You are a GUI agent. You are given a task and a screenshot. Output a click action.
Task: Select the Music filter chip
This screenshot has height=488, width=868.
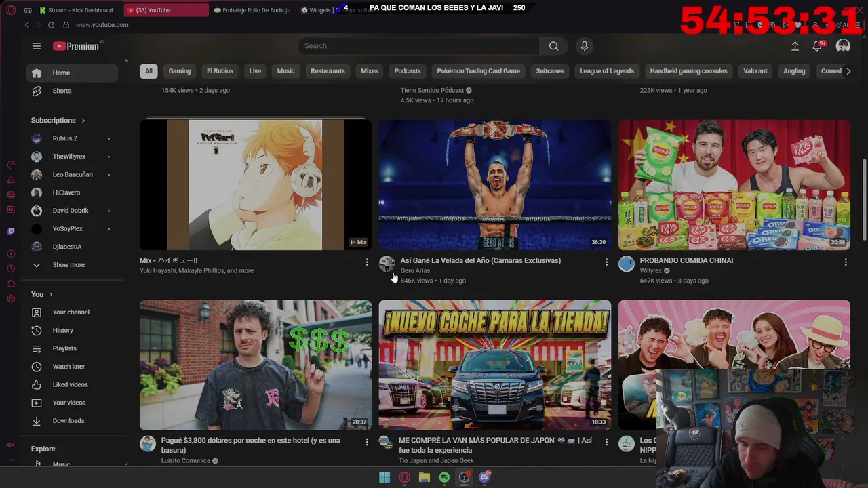(x=286, y=71)
